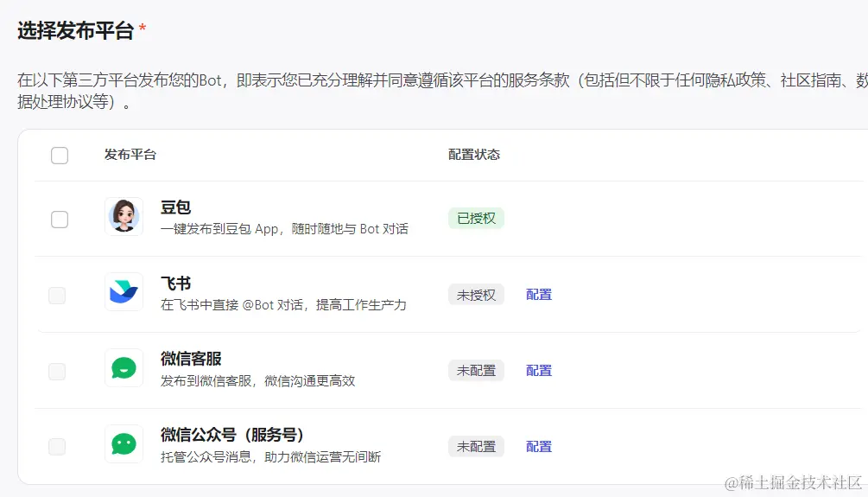
Task: Open 配置 link for 飞书
Action: tap(539, 295)
